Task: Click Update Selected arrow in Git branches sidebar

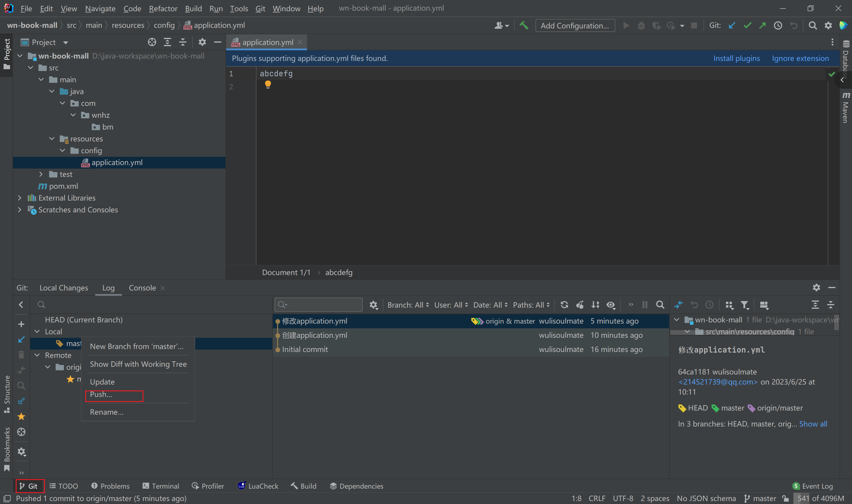Action: coord(21,339)
